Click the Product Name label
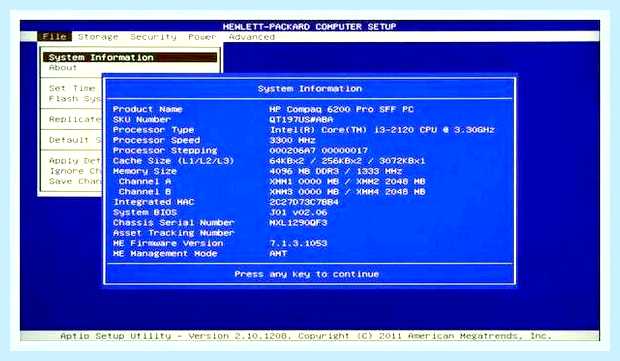The width and height of the screenshot is (620, 361). click(x=147, y=109)
